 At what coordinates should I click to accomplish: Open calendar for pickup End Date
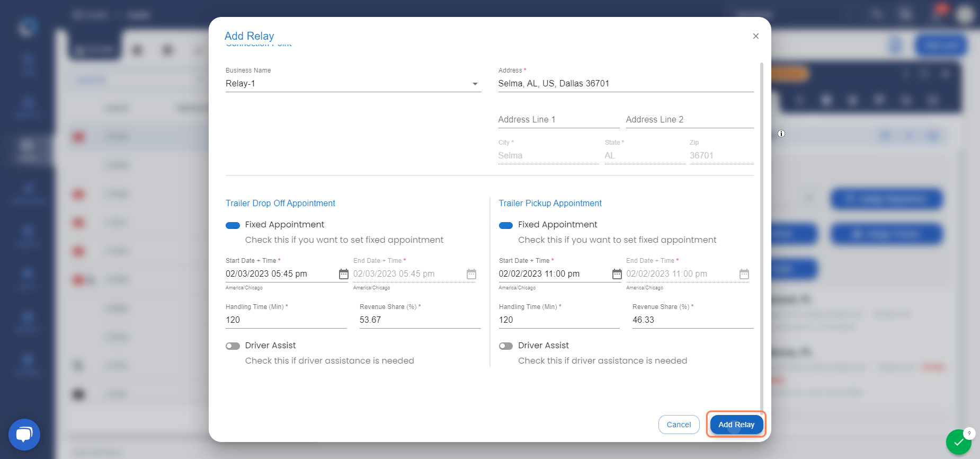(x=744, y=274)
